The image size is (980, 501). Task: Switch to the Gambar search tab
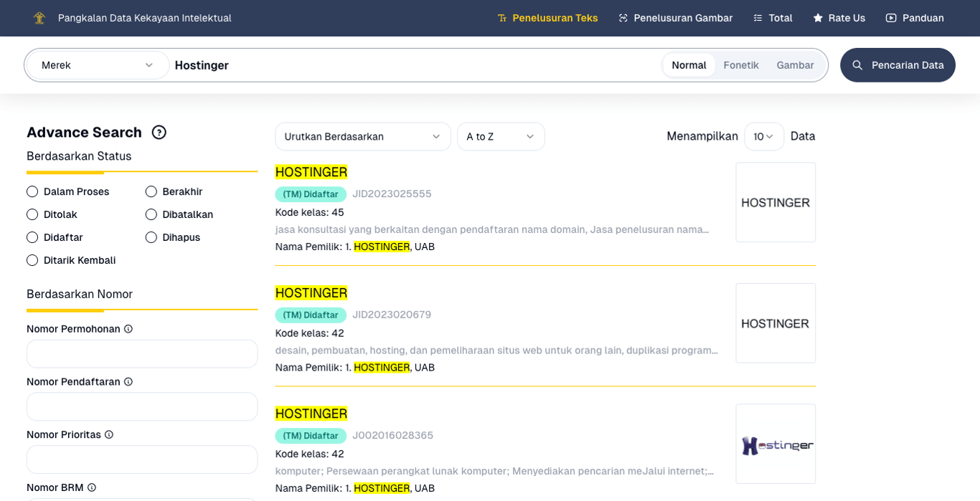point(794,65)
